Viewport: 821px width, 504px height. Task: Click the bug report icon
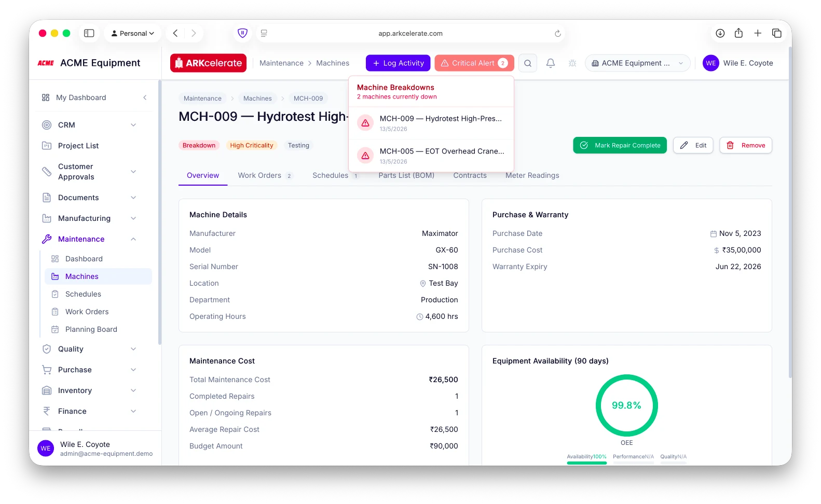click(572, 63)
